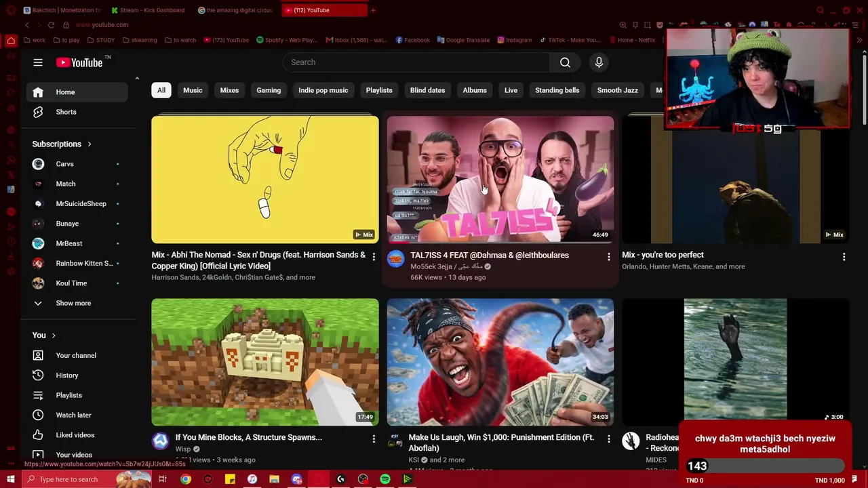
Task: Show more bookmarks with the double chevron
Action: pos(859,41)
